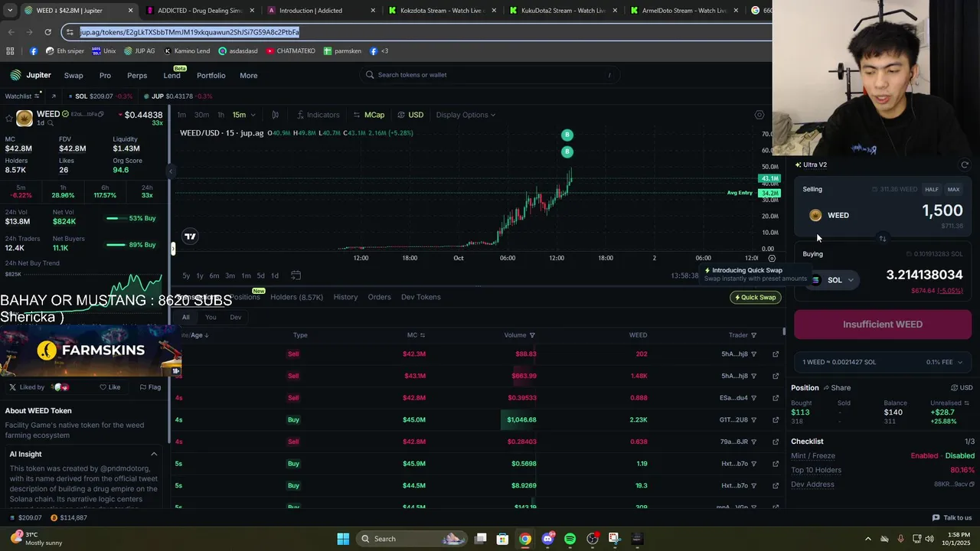Click the browser address bar
The width and height of the screenshot is (980, 551).
coord(417,32)
